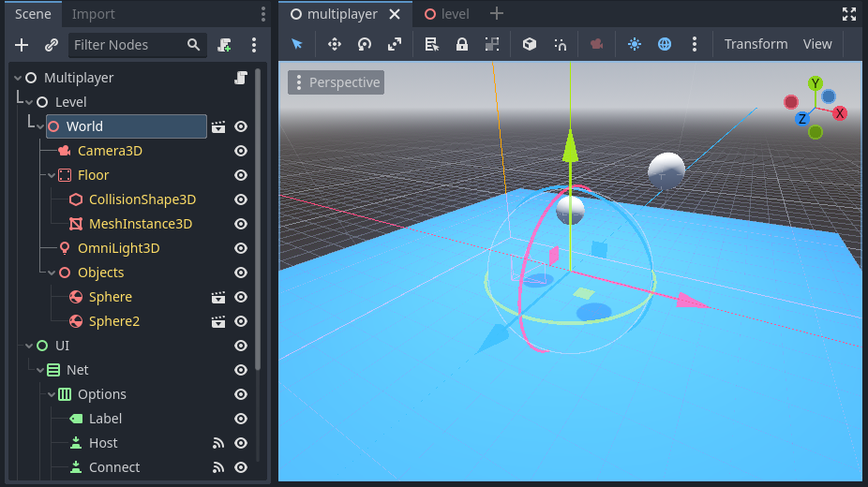
Task: Click the Y axis on view gizmo
Action: click(815, 84)
